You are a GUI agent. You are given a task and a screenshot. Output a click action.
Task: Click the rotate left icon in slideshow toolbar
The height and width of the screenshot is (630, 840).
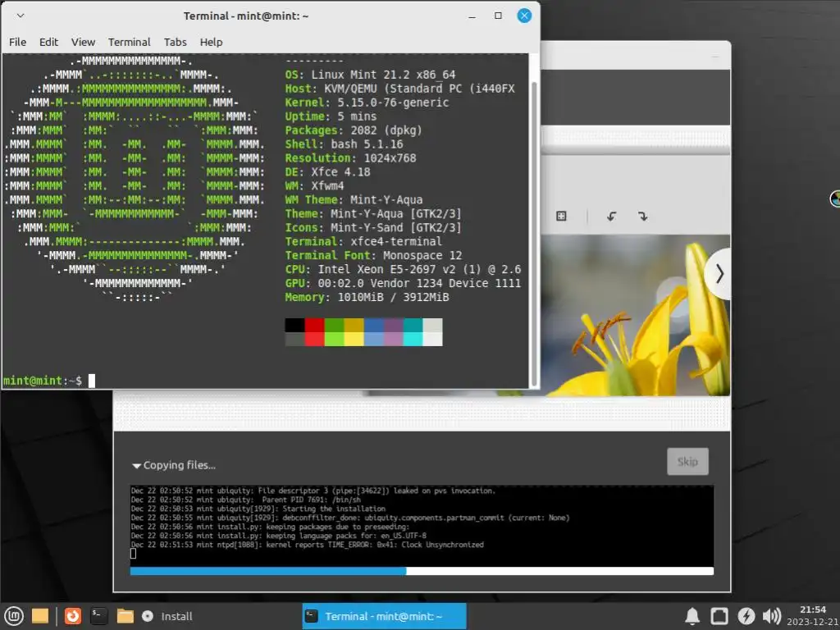point(611,217)
